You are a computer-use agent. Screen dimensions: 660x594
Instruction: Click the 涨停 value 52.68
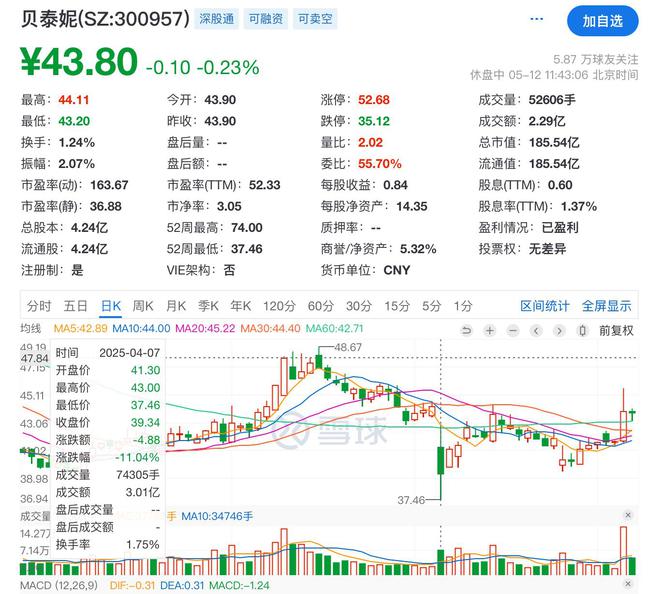[x=374, y=100]
